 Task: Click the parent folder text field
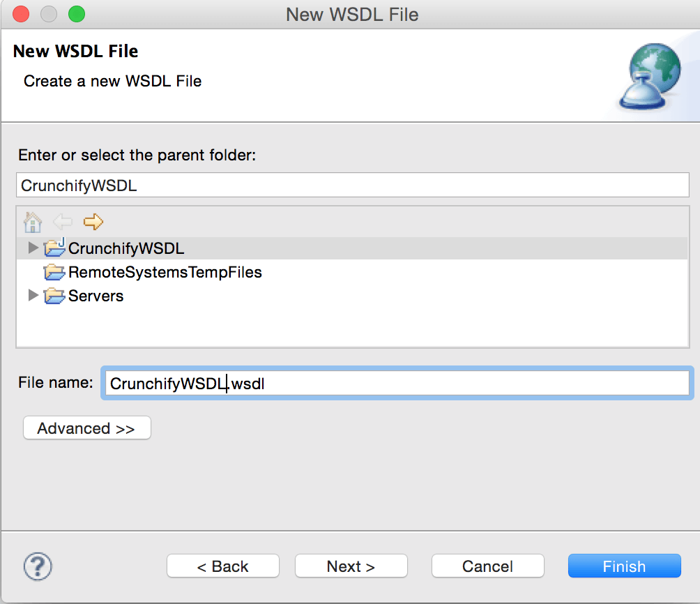tap(353, 185)
